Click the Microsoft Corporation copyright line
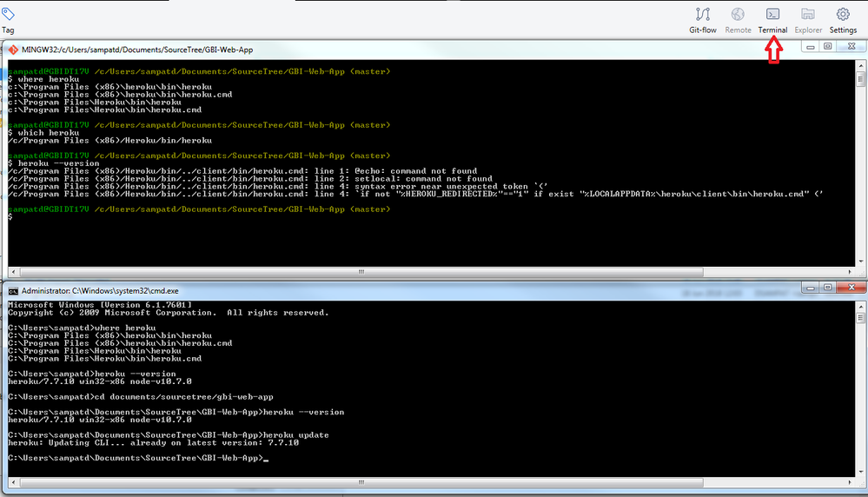Image resolution: width=868 pixels, height=497 pixels. click(169, 313)
